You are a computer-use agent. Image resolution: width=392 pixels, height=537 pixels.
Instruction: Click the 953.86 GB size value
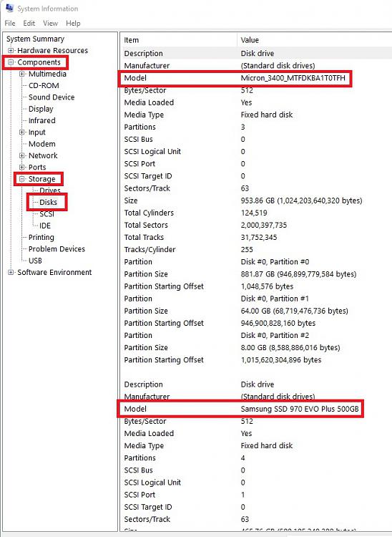point(301,200)
